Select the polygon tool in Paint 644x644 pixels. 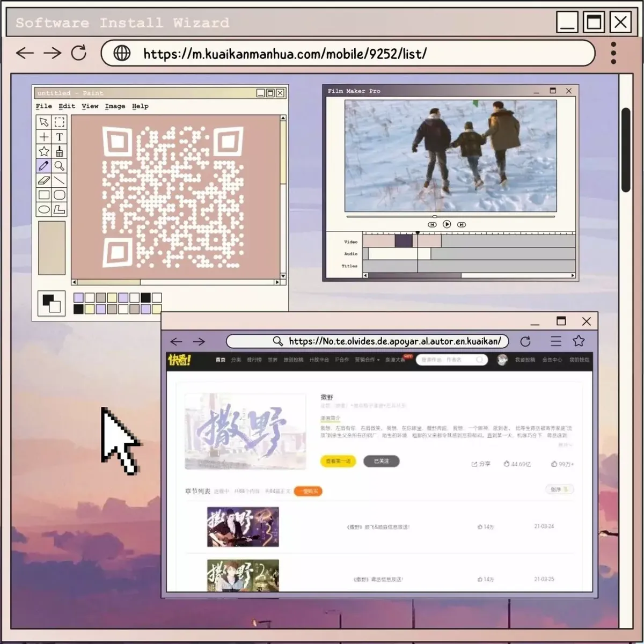pos(60,209)
